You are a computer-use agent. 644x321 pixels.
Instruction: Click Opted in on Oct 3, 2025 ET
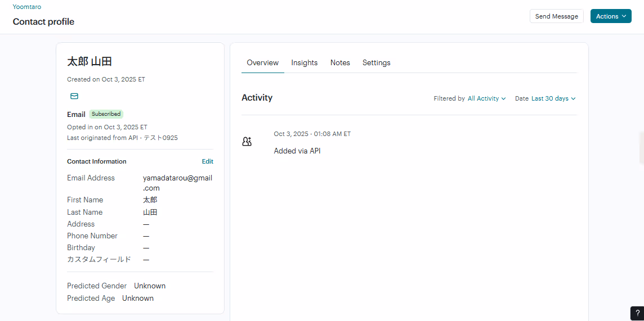[107, 127]
